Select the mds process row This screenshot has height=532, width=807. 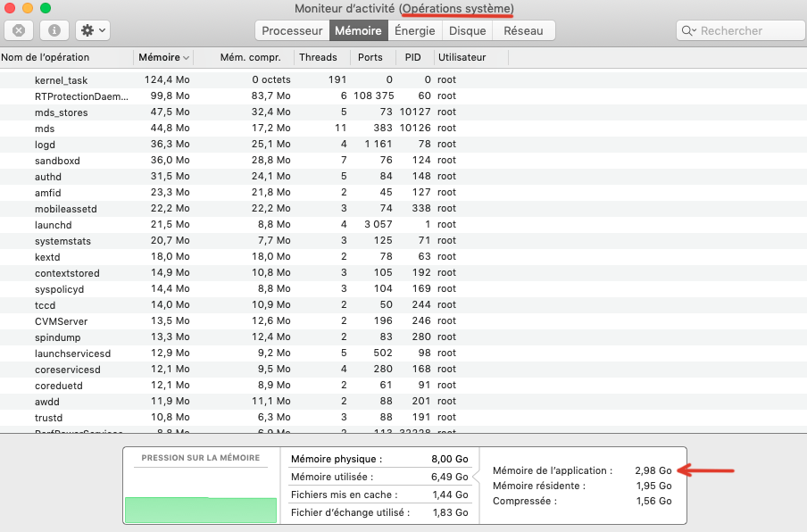(x=403, y=129)
